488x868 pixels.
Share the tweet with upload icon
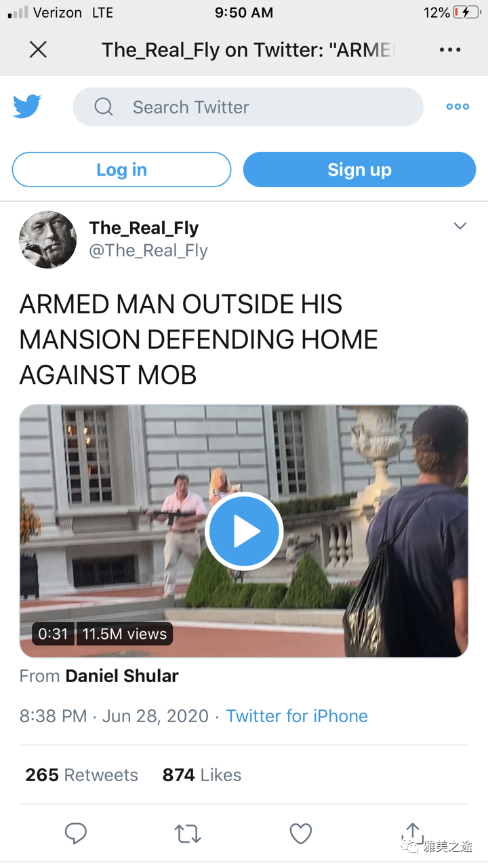(412, 833)
